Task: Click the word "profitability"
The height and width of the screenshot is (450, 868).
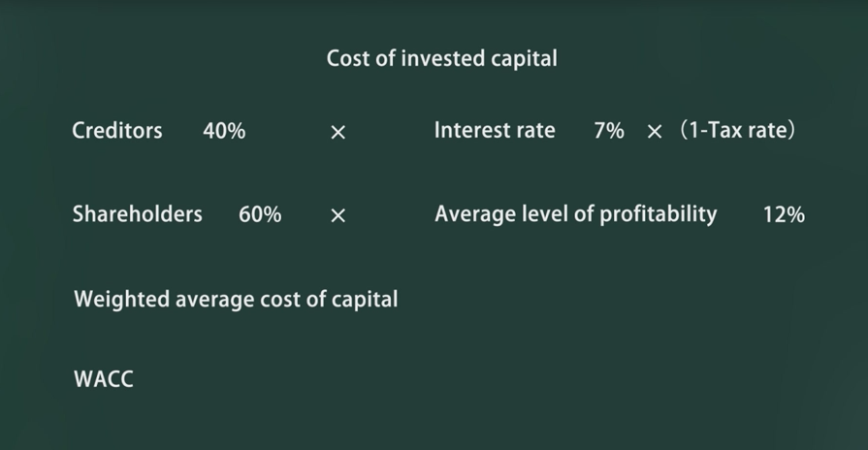Action: [x=658, y=214]
